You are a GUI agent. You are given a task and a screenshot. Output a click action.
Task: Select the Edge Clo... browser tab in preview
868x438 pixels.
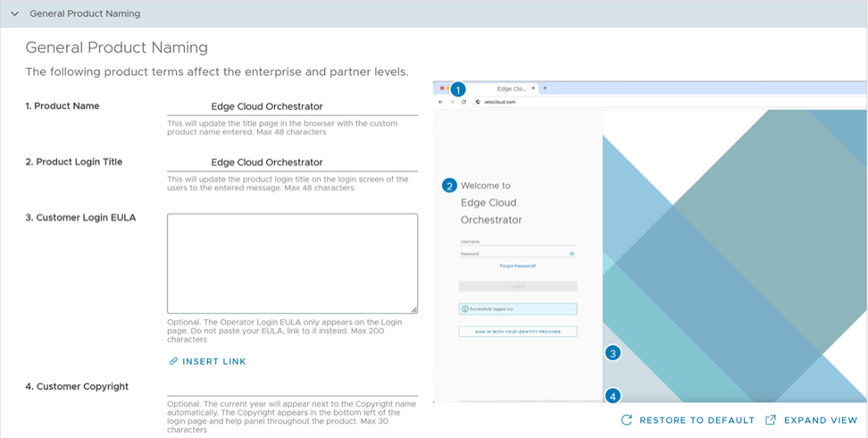(511, 88)
